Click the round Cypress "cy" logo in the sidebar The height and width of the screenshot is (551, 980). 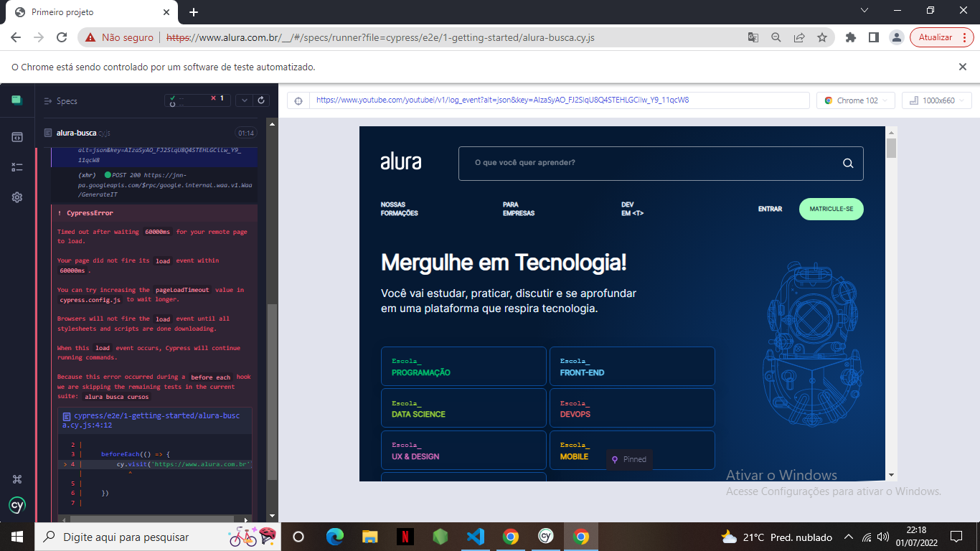click(17, 505)
